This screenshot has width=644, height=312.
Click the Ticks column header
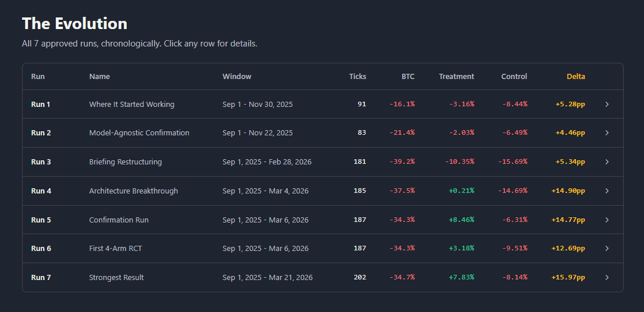tap(357, 76)
